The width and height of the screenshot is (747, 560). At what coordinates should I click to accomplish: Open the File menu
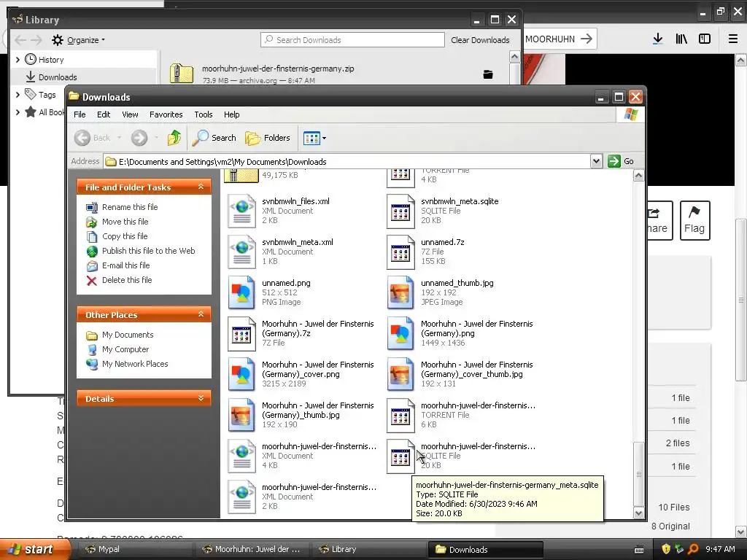[x=80, y=114]
